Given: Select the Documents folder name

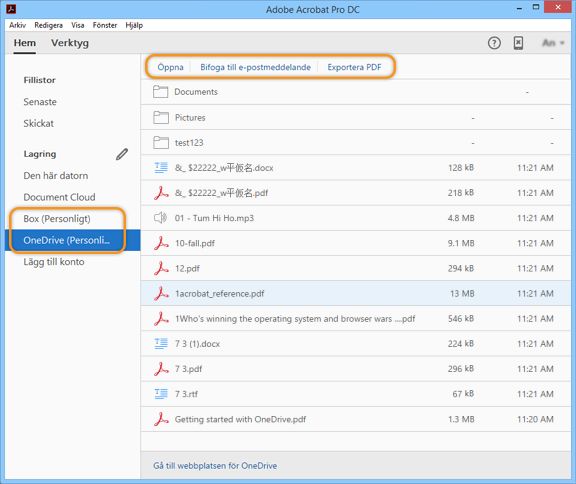Looking at the screenshot, I should 196,92.
